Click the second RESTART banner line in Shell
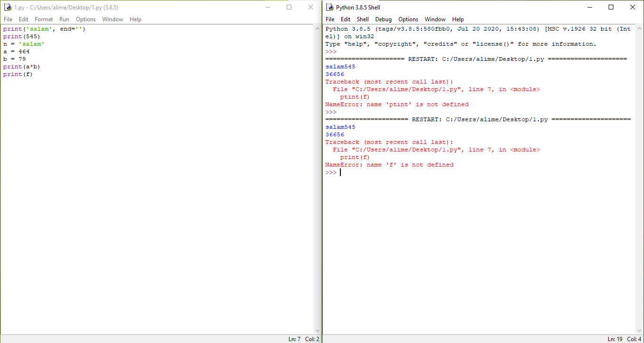This screenshot has height=343, width=644. click(x=478, y=119)
